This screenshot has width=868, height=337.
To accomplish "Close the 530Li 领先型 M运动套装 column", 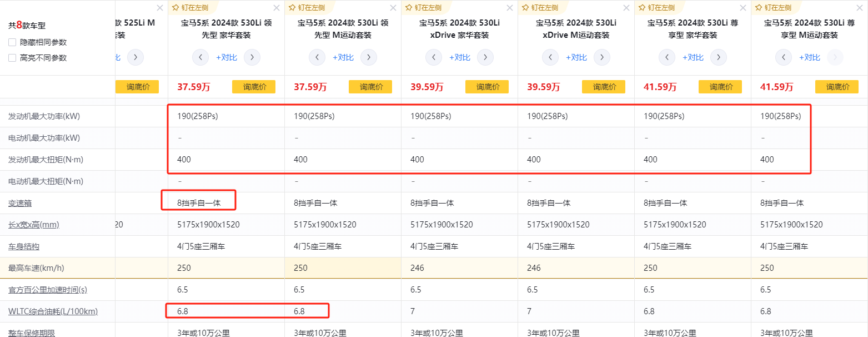I will point(393,8).
